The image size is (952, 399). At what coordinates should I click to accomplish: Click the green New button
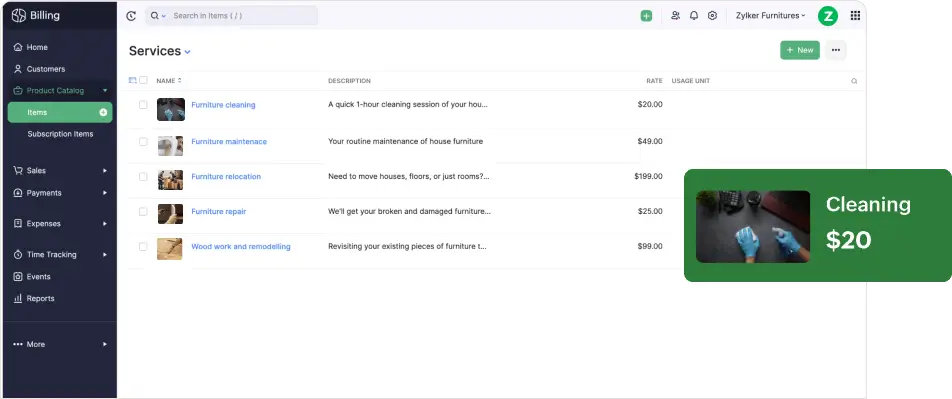click(800, 50)
